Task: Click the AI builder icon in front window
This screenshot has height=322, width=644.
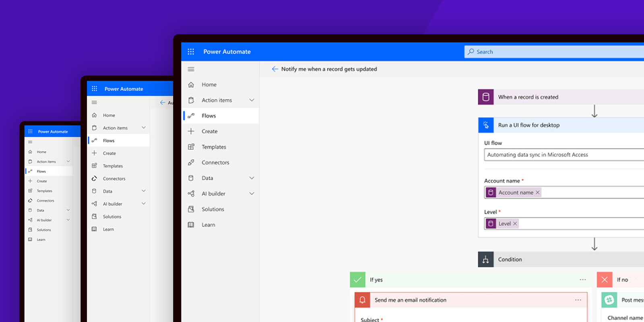Action: [x=191, y=194]
